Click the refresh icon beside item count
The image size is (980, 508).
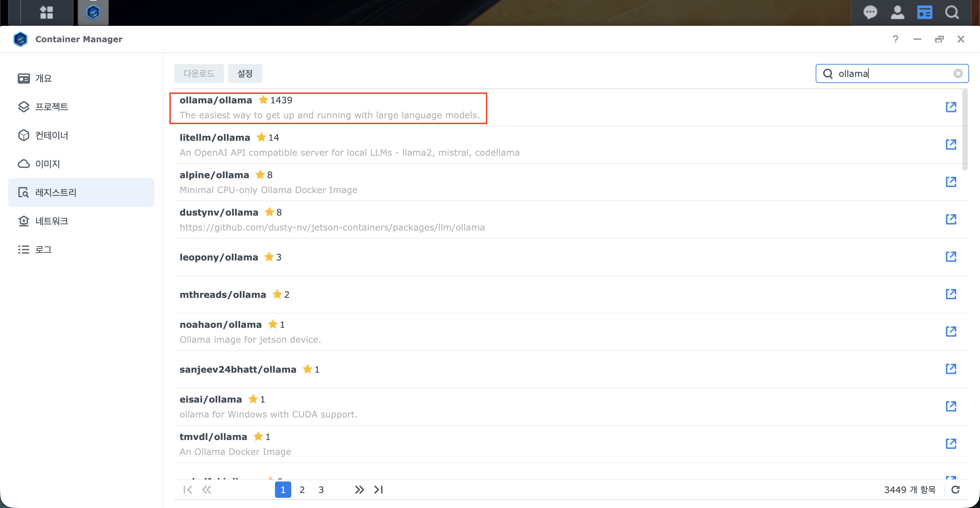955,489
